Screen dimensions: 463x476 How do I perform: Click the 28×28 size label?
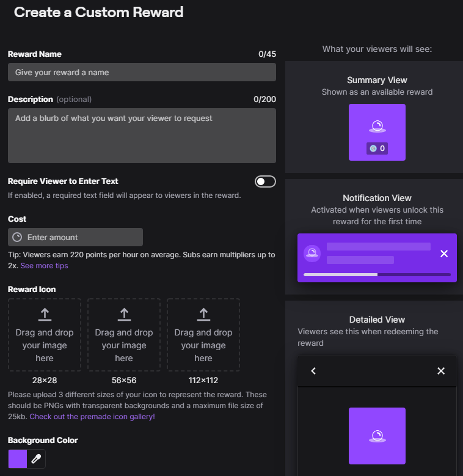[45, 381]
